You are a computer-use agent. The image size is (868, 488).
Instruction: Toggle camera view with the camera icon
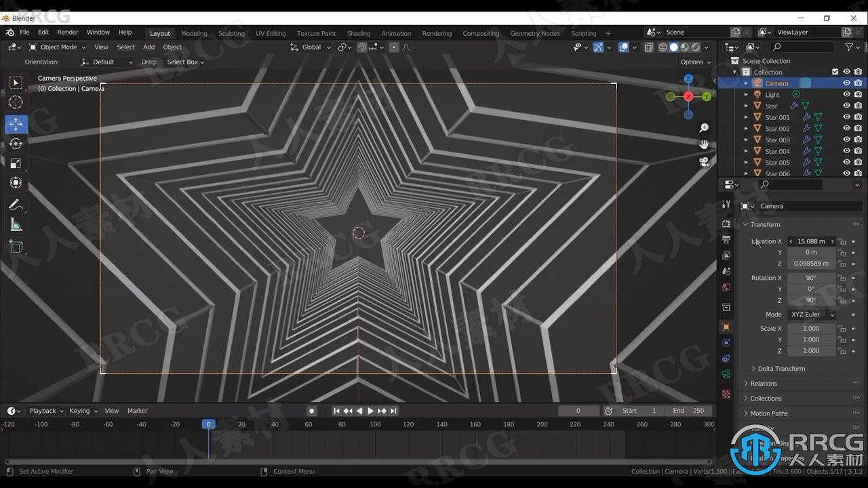tap(704, 161)
